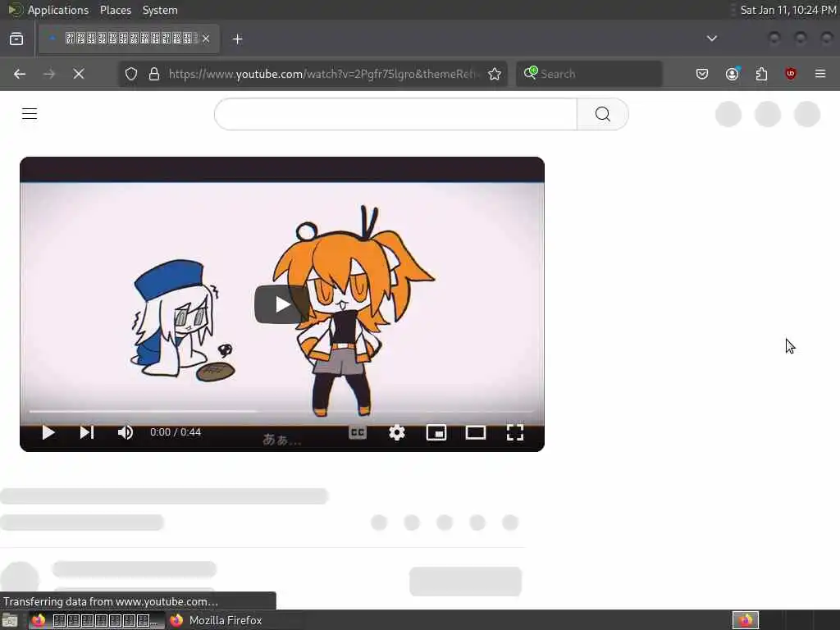Open the Firefox View icon
840x630 pixels.
[16, 39]
